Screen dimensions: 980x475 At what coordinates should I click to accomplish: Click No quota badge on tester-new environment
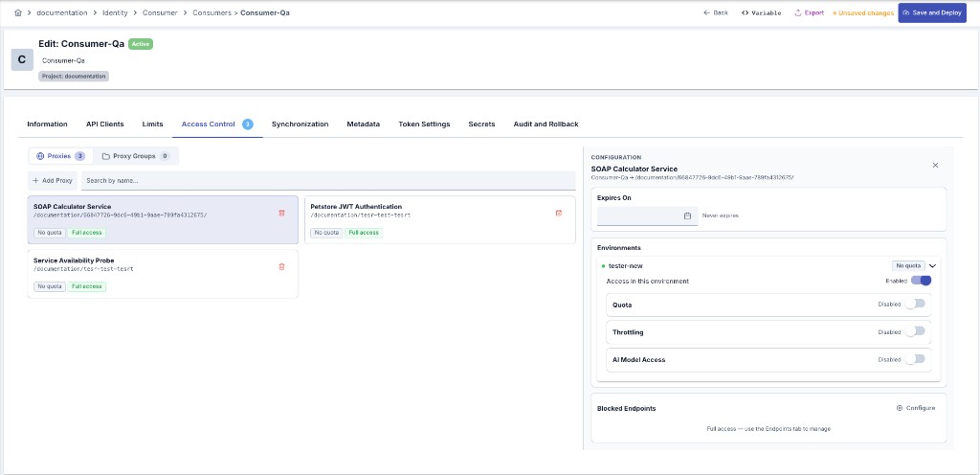click(x=908, y=265)
